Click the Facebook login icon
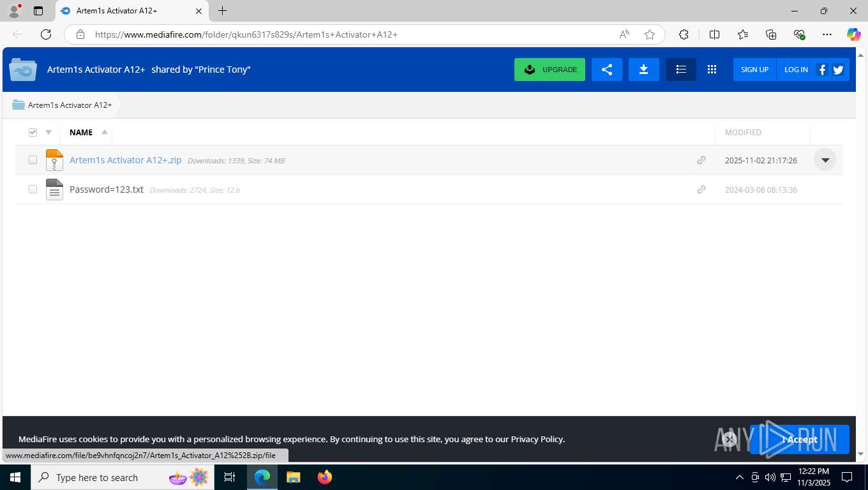This screenshot has height=490, width=868. pyautogui.click(x=822, y=70)
